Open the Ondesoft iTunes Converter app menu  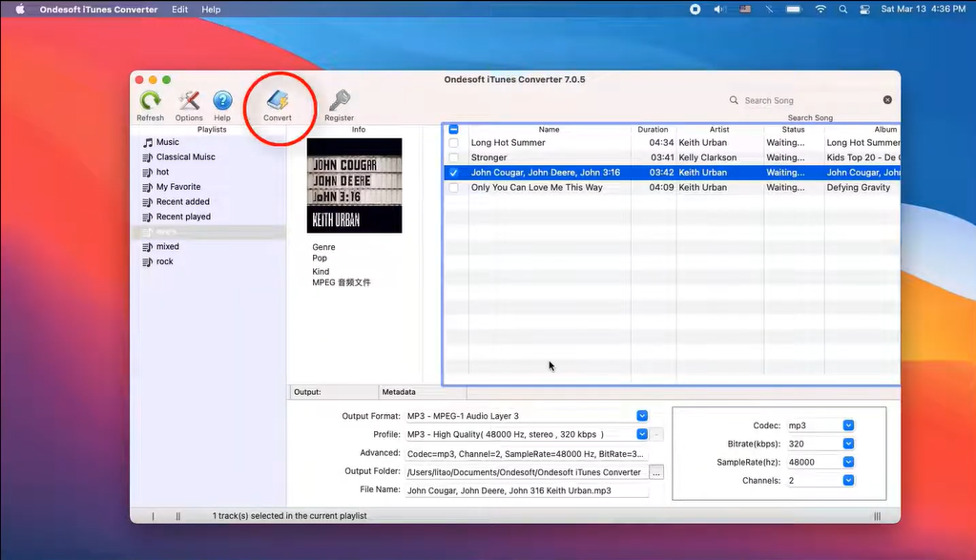(x=98, y=10)
